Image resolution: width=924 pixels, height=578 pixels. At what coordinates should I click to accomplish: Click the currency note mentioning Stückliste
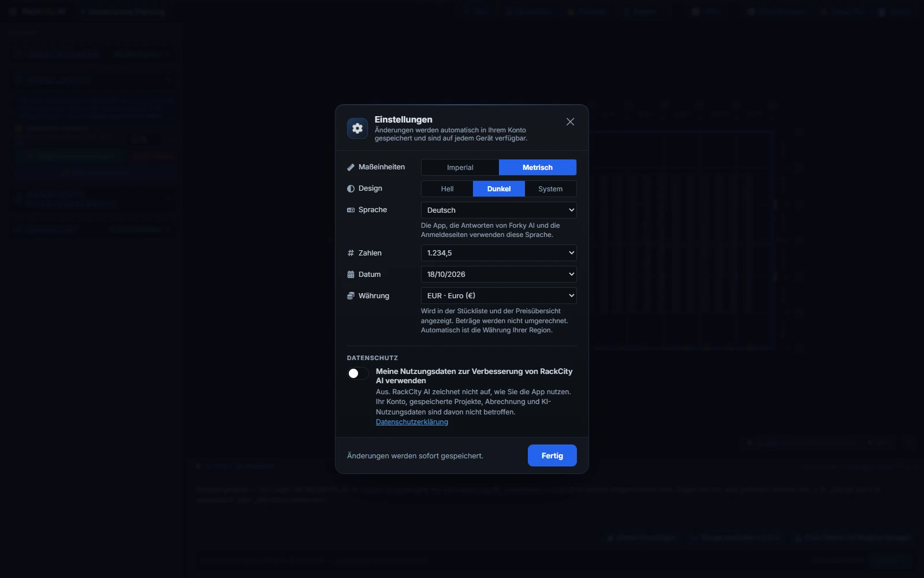pyautogui.click(x=494, y=321)
